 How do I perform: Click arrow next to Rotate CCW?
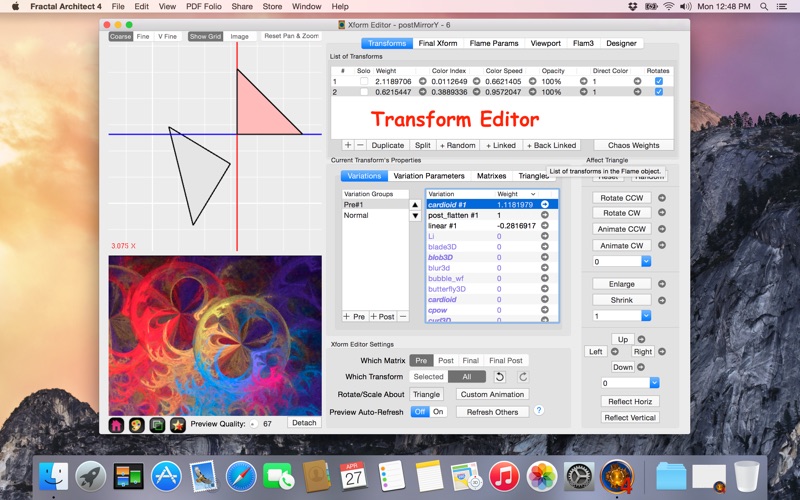[662, 198]
